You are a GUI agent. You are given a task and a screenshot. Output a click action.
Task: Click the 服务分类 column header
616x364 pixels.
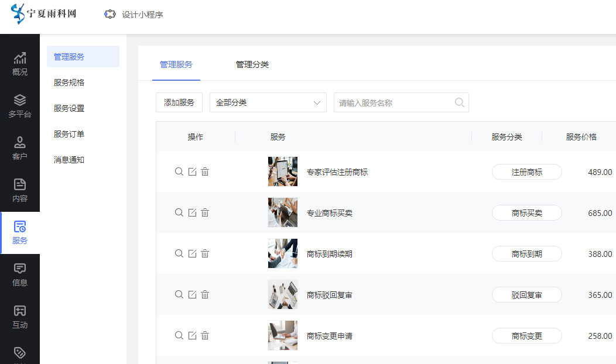pyautogui.click(x=507, y=137)
